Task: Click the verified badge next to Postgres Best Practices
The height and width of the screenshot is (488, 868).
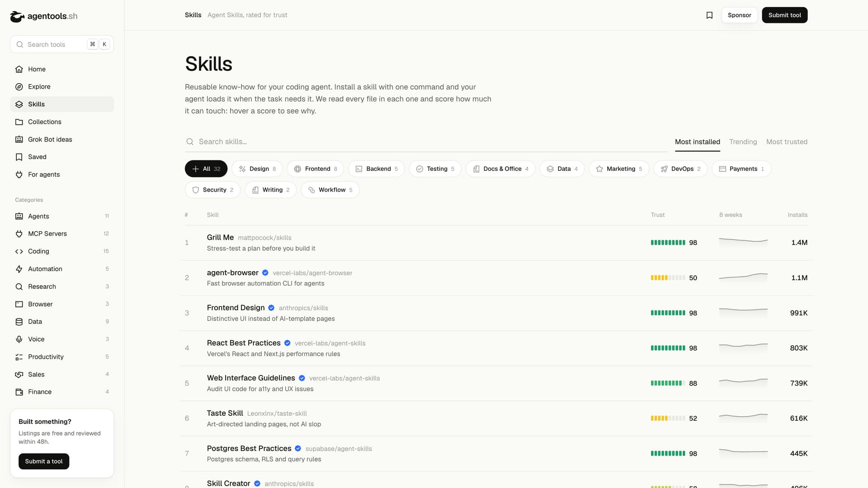Action: (298, 448)
